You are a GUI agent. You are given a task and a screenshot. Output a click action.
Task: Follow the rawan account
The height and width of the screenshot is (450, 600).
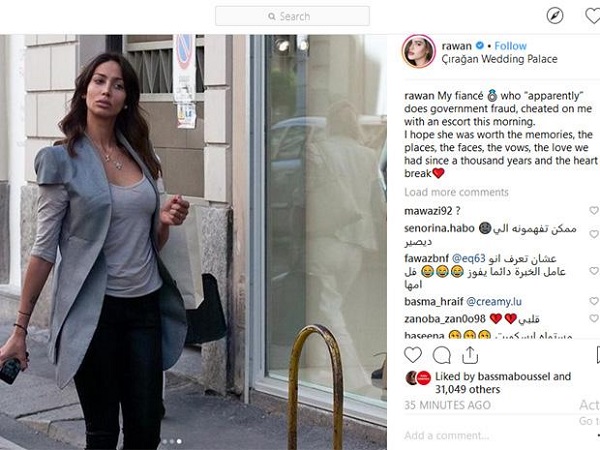(510, 46)
